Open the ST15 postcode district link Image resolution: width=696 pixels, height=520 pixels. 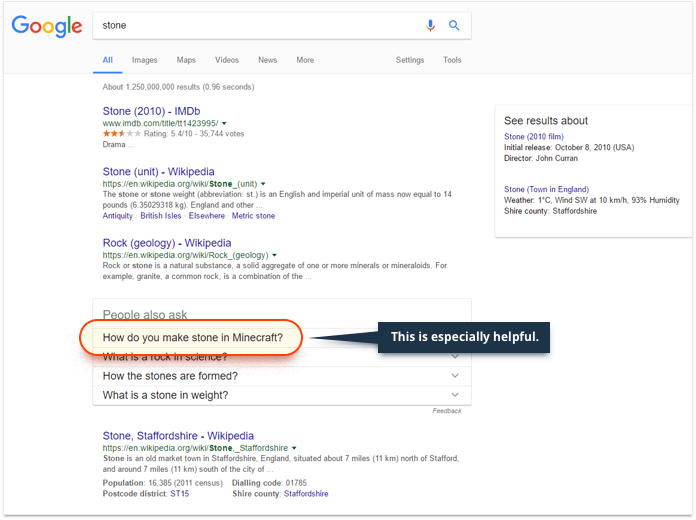pos(180,494)
